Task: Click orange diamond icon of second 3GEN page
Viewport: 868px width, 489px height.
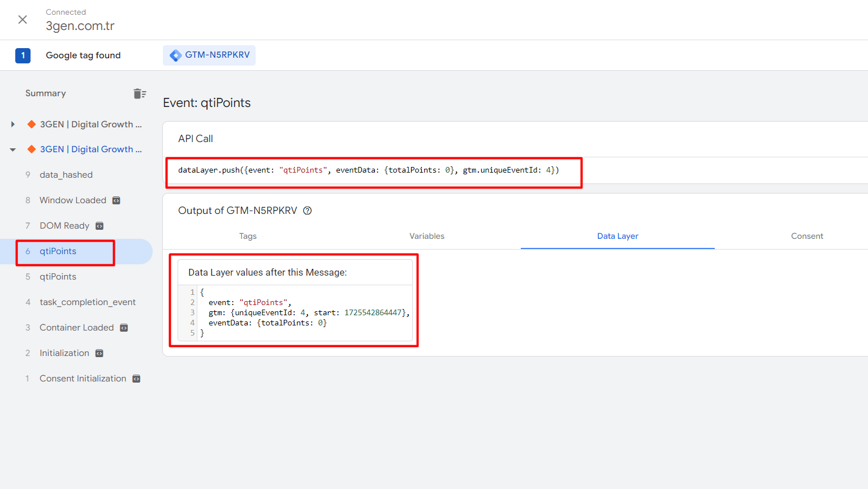Action: 32,149
